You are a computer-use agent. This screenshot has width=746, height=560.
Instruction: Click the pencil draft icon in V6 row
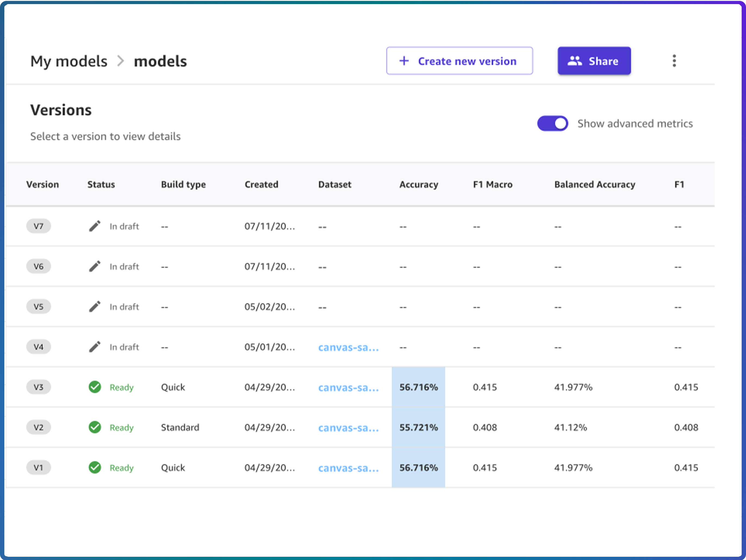click(95, 266)
